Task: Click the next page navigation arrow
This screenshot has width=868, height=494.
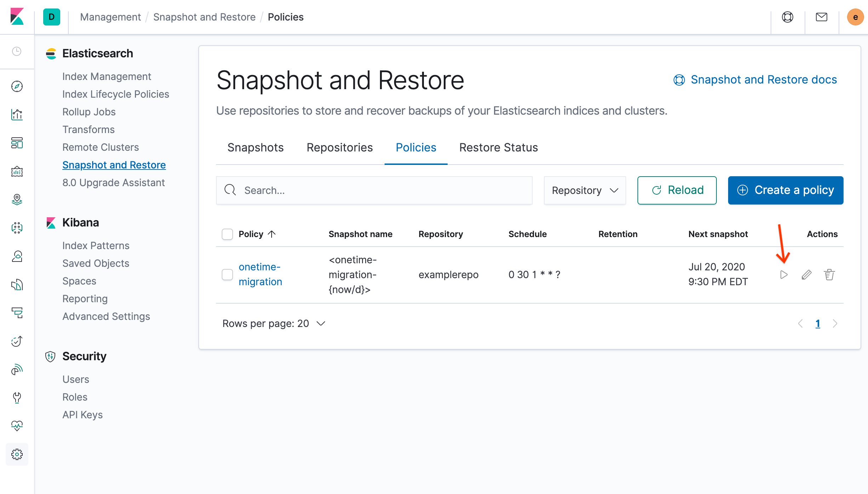Action: click(835, 323)
